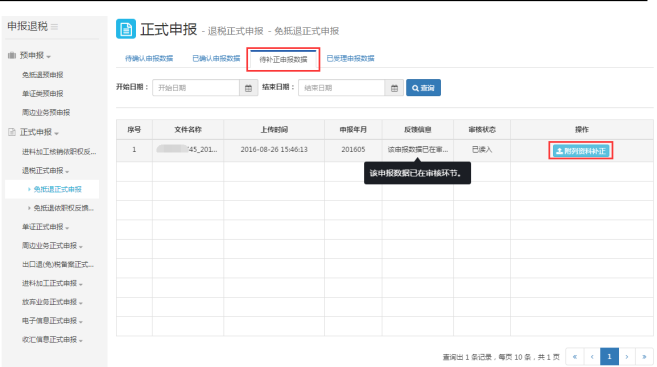Click the hamburger icon beside 申报退税
The width and height of the screenshot is (657, 367).
click(54, 27)
